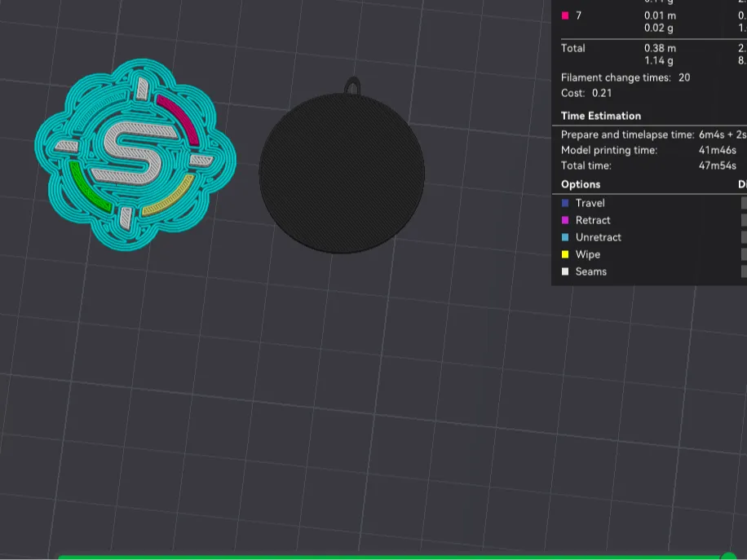Toggle the Travel display checkbox
The width and height of the screenshot is (747, 560).
(744, 203)
